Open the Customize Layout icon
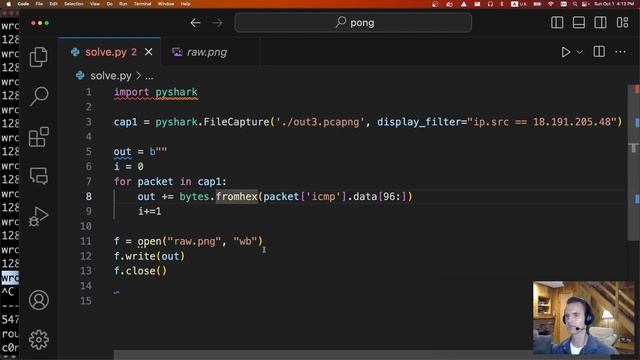Viewport: 640px width, 360px height. 622,22
